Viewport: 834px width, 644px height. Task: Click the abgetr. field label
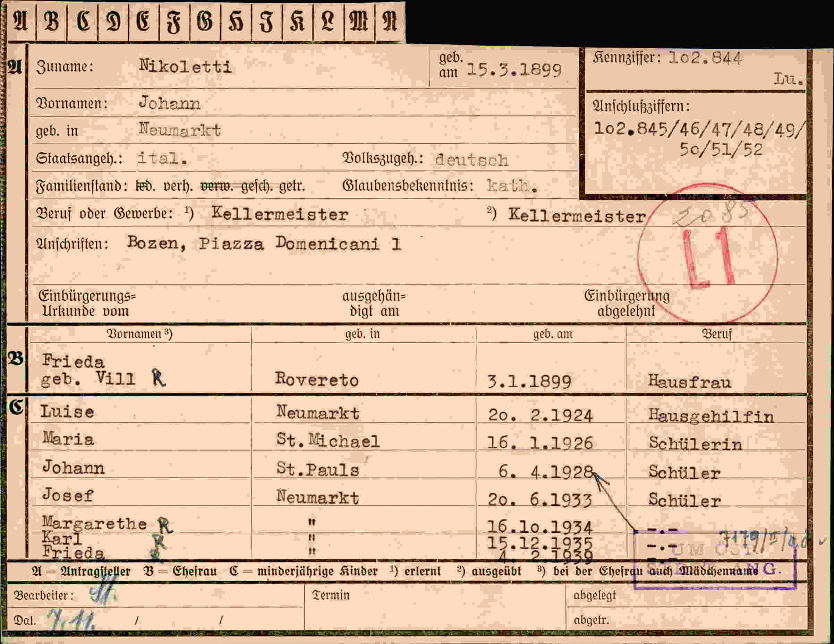(592, 620)
